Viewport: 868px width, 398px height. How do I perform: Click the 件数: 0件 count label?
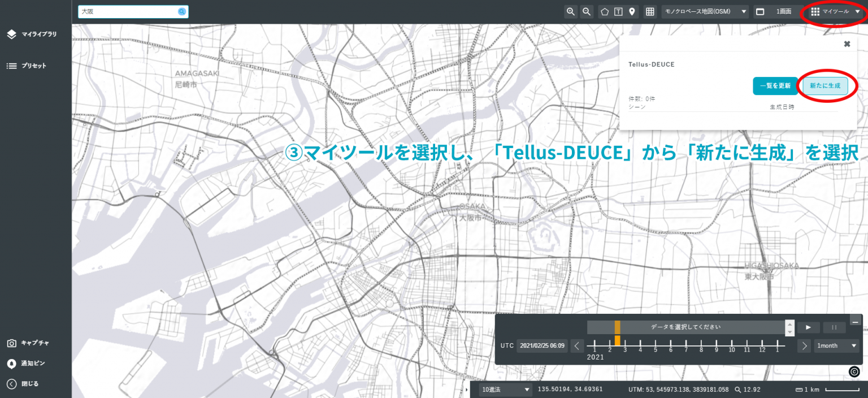(x=641, y=99)
